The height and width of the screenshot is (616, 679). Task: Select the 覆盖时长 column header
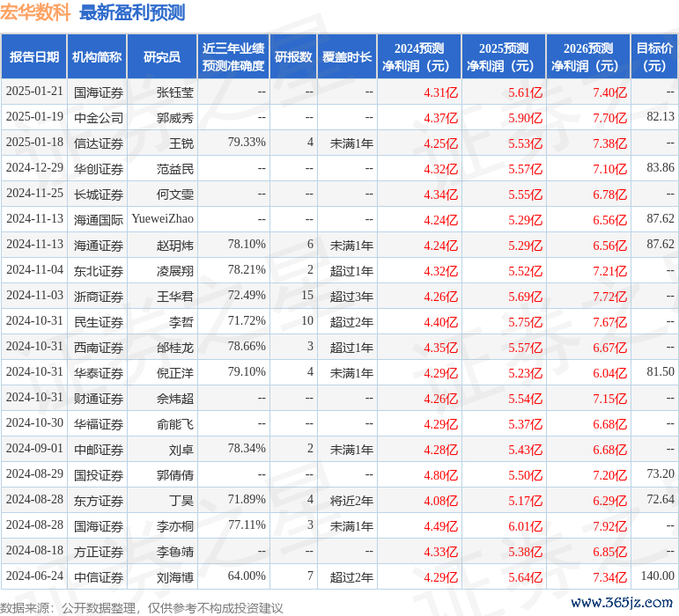tap(347, 56)
